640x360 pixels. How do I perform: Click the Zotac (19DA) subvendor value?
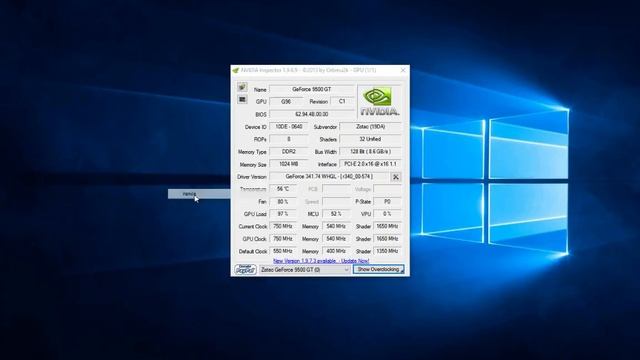pos(370,127)
